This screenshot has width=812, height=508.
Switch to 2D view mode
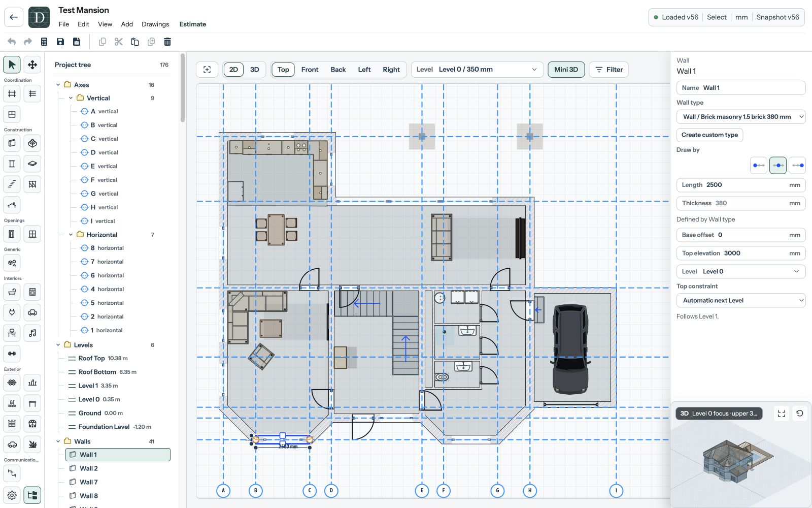coord(233,70)
